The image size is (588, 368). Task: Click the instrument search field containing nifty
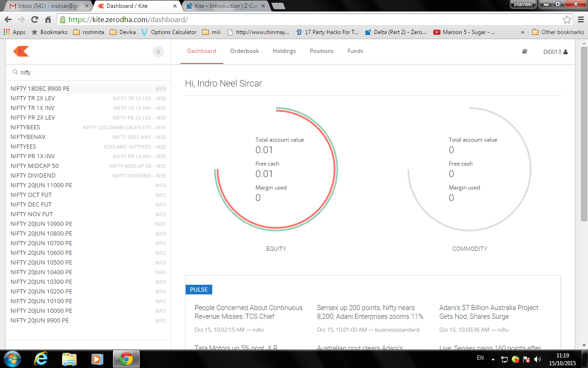[88, 72]
